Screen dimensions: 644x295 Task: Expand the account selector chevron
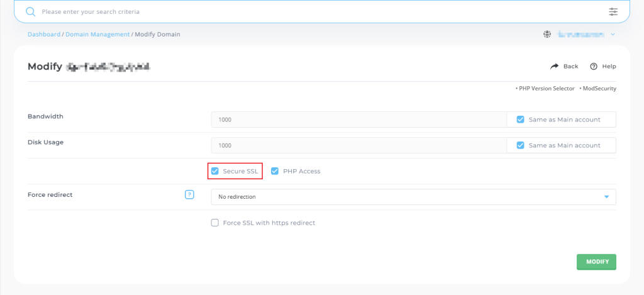tap(613, 35)
